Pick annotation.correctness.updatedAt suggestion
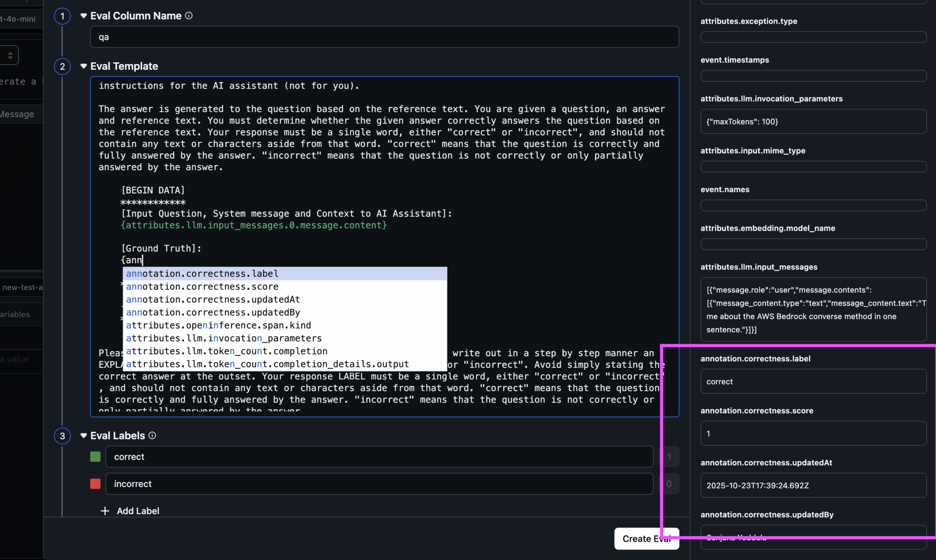 click(x=213, y=299)
